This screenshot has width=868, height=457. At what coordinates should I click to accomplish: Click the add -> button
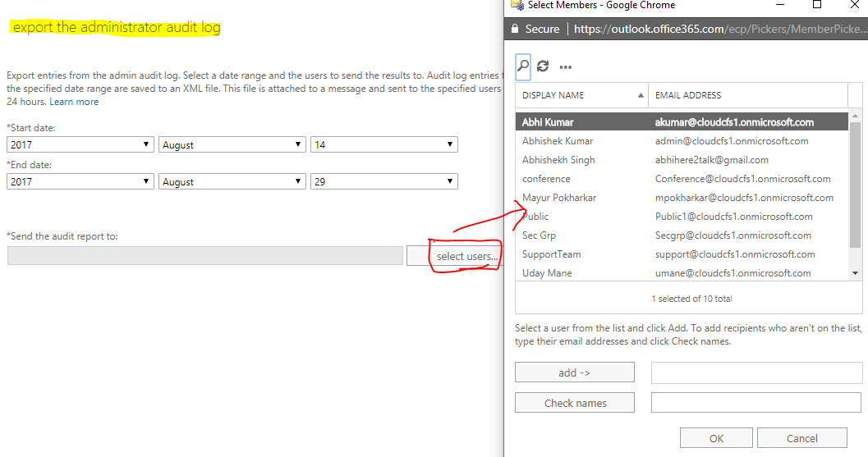coord(575,372)
